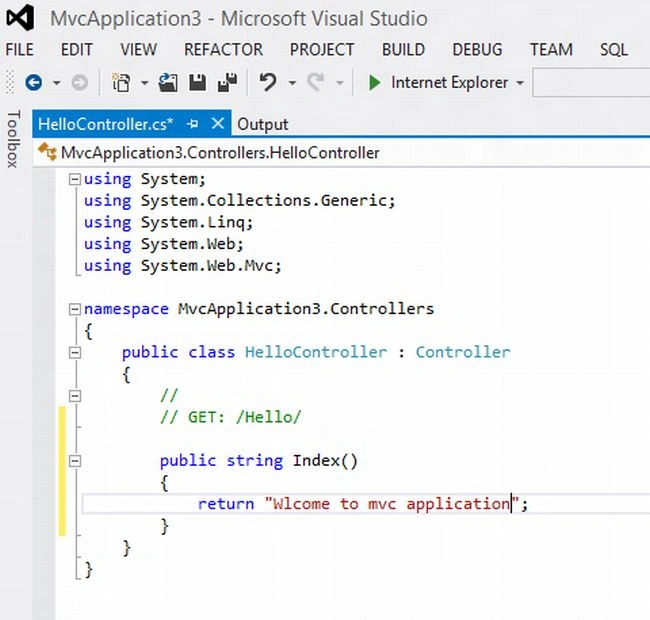Open the EDIT menu
Viewport: 650px width, 620px height.
(x=77, y=50)
